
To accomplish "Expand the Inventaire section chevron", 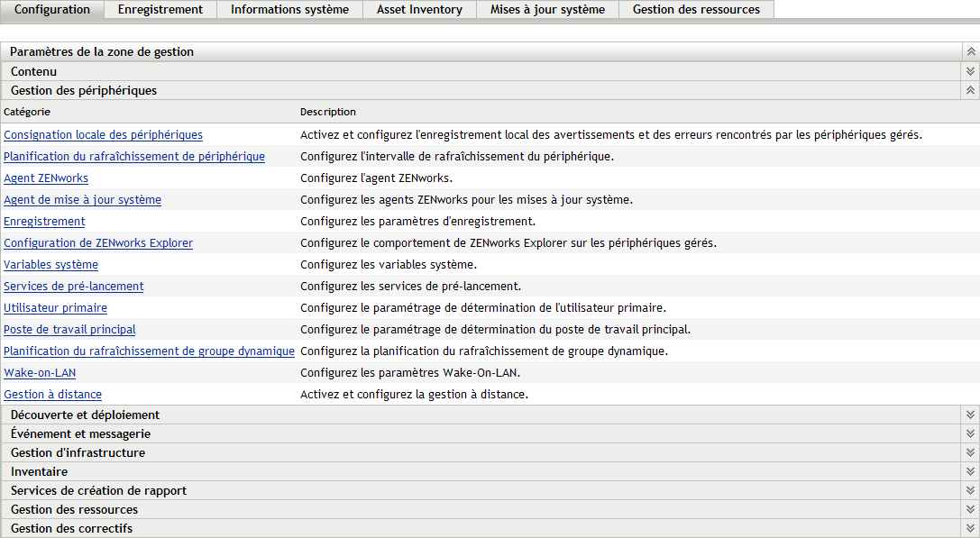I will [x=970, y=470].
